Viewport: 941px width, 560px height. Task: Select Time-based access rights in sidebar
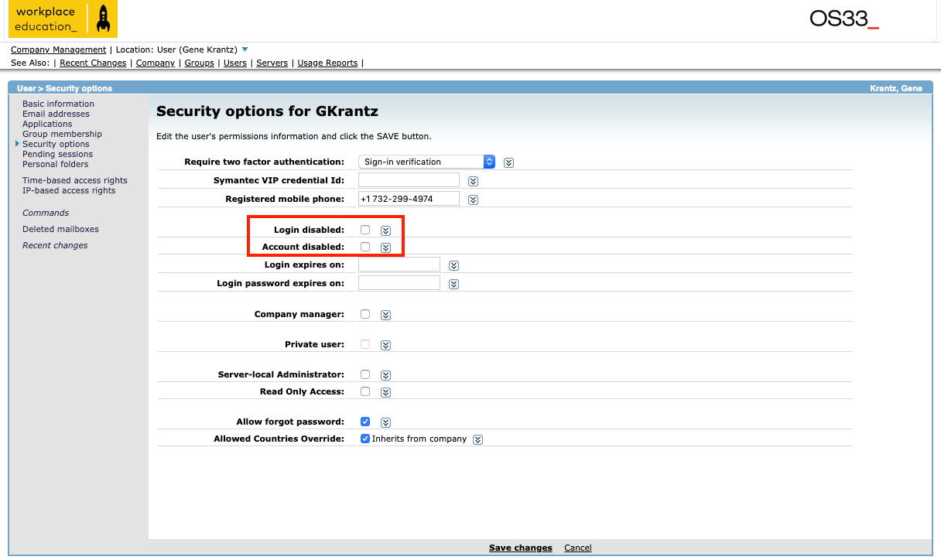[x=74, y=180]
